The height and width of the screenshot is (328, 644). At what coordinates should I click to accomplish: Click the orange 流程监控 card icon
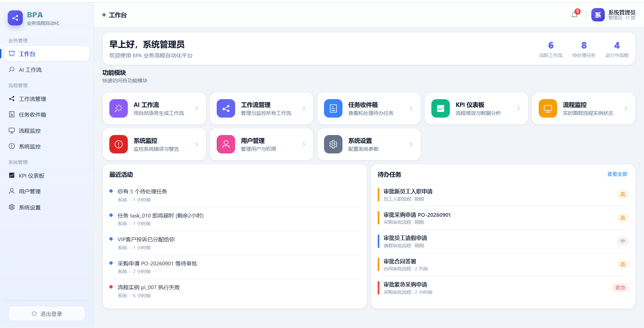pyautogui.click(x=548, y=108)
